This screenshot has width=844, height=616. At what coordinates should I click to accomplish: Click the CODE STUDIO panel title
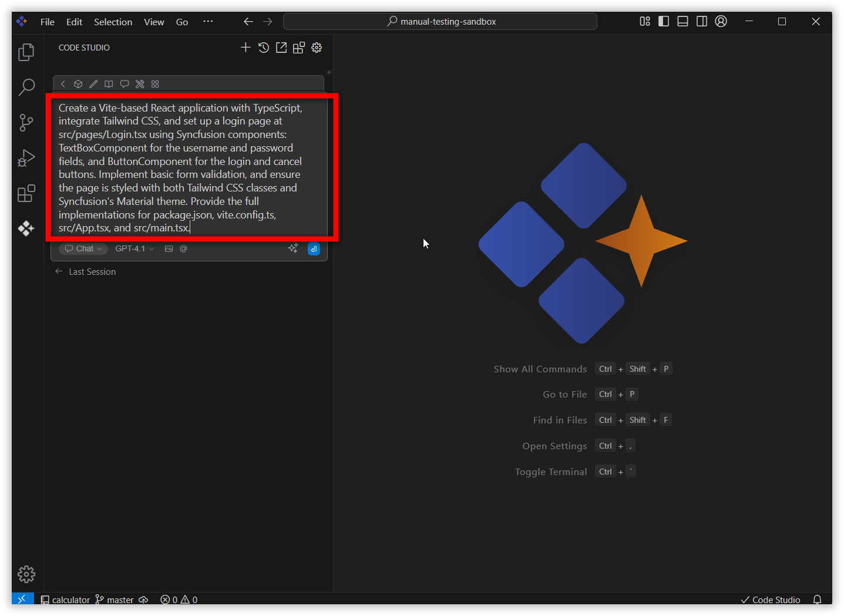click(84, 48)
